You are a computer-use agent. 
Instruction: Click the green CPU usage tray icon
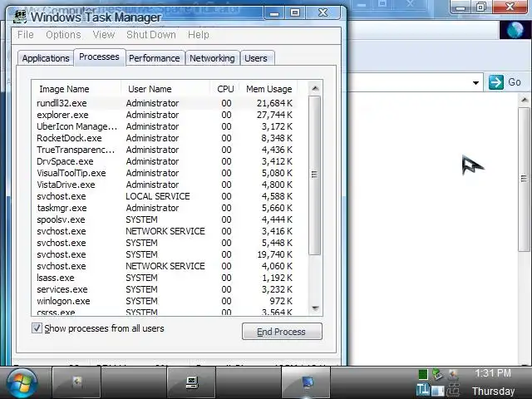point(423,374)
